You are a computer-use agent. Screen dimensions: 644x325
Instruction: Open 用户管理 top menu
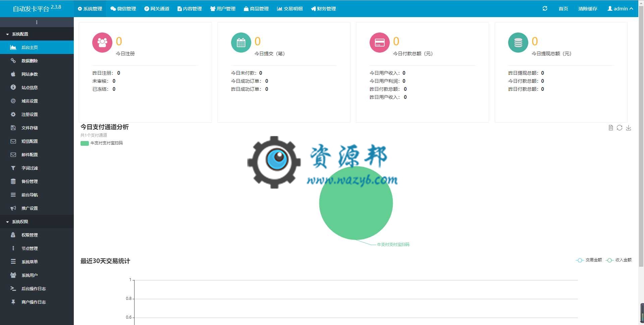[223, 9]
